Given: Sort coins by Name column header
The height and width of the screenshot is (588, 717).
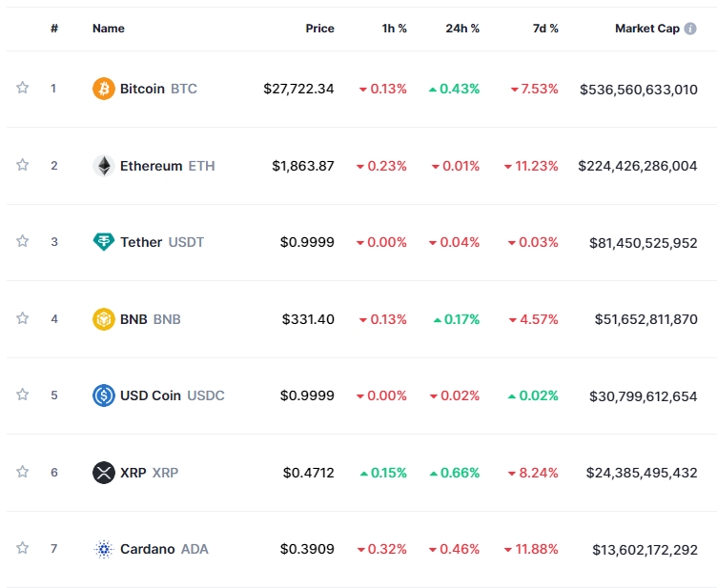Looking at the screenshot, I should point(109,29).
